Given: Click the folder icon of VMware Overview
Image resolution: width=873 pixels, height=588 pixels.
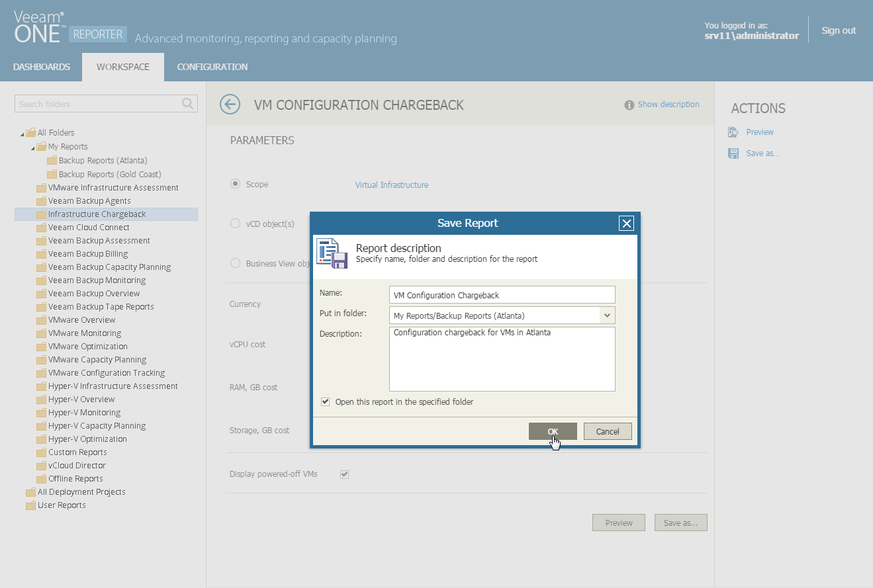Looking at the screenshot, I should [42, 320].
